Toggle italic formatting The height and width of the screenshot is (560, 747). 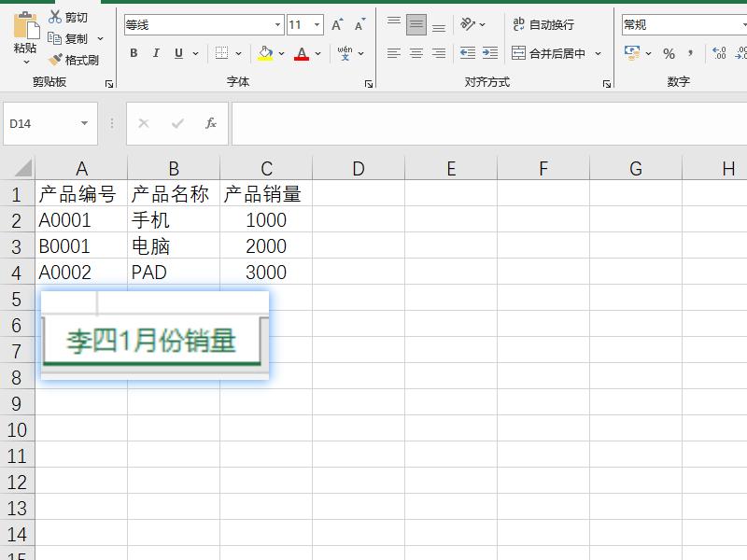click(156, 53)
